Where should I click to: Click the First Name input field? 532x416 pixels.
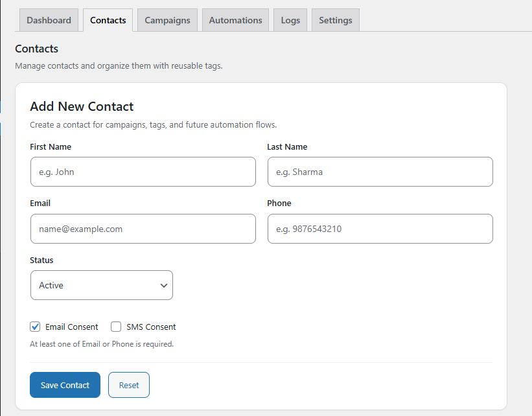click(x=143, y=172)
